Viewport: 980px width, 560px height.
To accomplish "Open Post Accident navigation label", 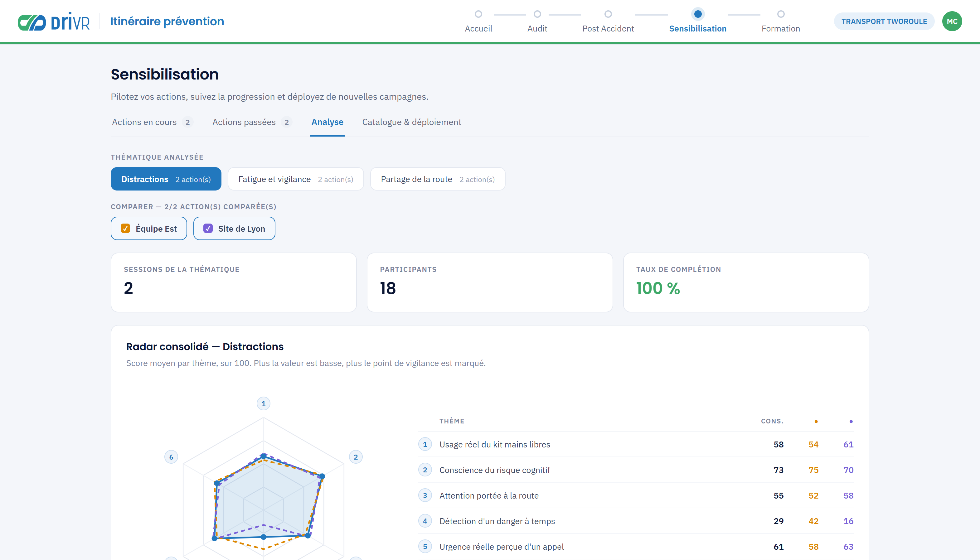I will point(608,28).
